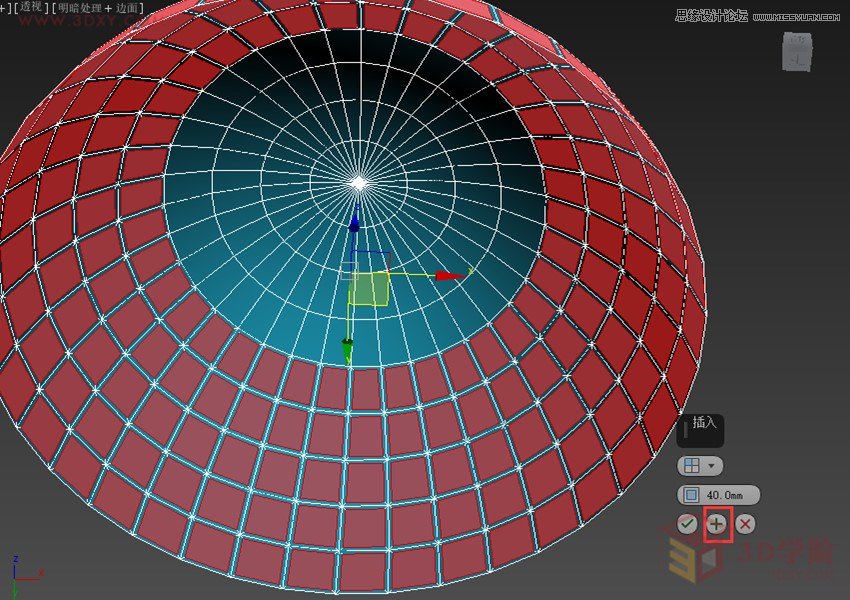This screenshot has width=850, height=600.
Task: Click the inset group type grid icon
Action: point(691,466)
